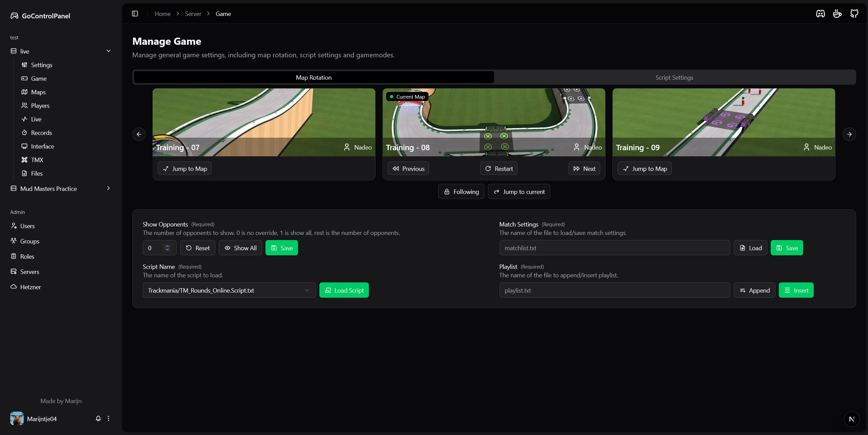Click the notification bell icon
The width and height of the screenshot is (868, 435).
click(x=98, y=418)
